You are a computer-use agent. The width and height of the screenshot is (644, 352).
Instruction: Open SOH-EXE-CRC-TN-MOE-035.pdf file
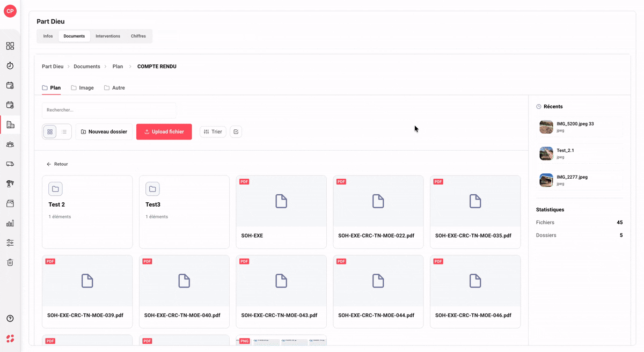pos(475,212)
